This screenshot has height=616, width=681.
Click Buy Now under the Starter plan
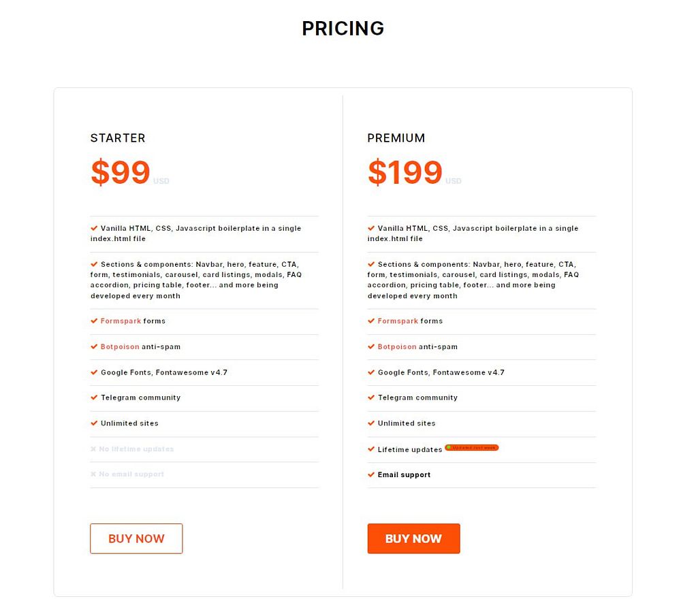coord(136,538)
